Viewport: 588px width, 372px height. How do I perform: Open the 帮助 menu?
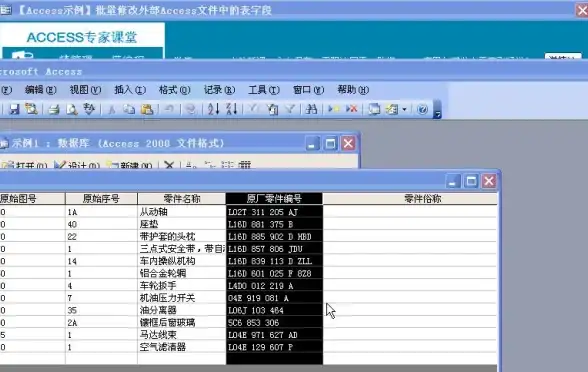[353, 90]
